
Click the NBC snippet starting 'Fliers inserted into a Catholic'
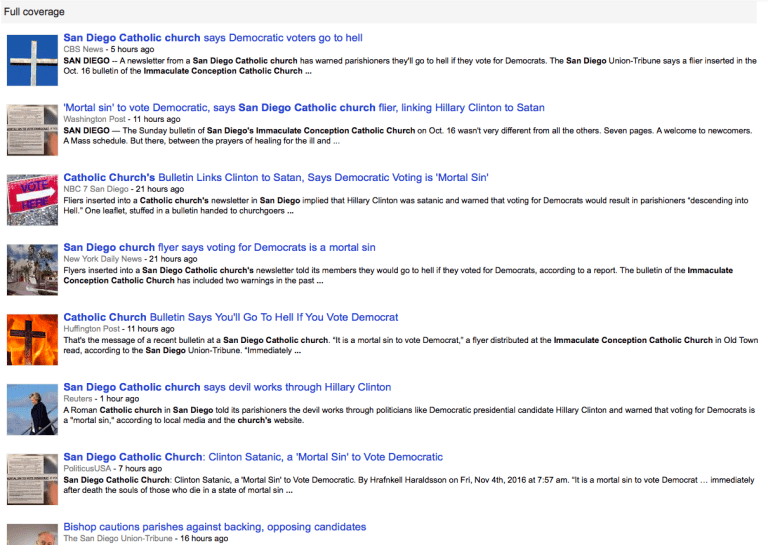point(406,206)
